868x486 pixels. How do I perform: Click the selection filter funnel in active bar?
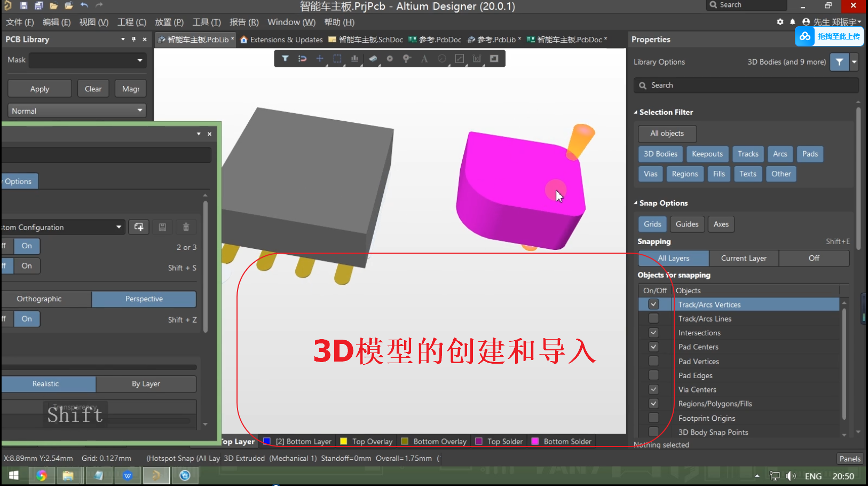[285, 59]
